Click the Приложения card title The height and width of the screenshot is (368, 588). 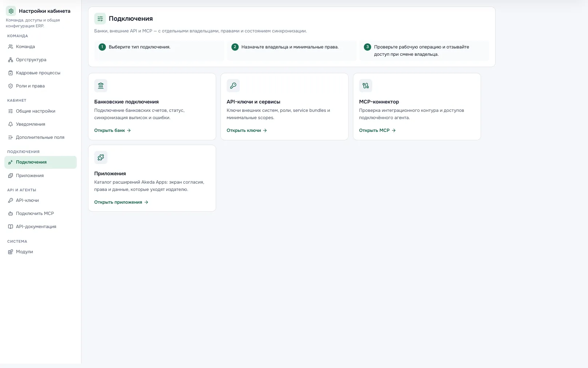[x=110, y=174]
